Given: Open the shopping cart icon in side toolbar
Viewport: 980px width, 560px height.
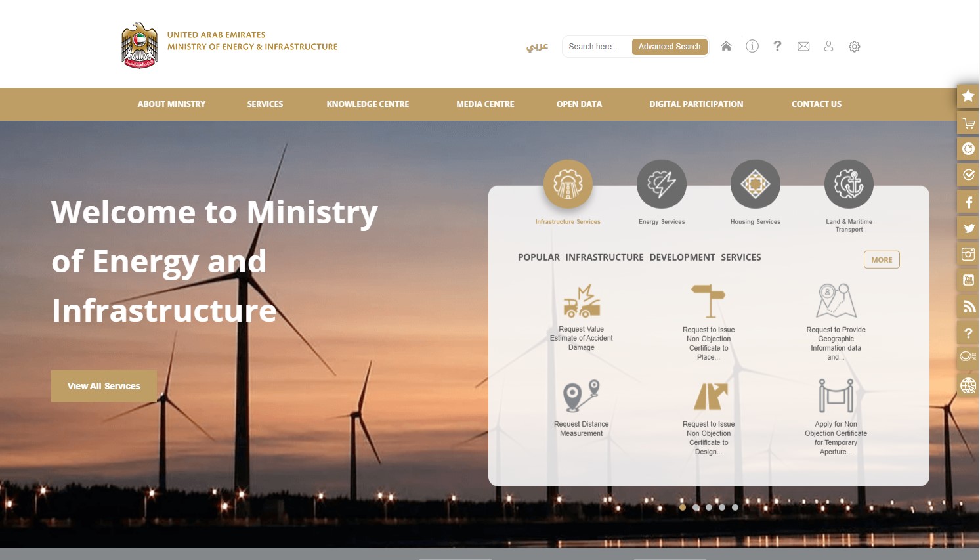Looking at the screenshot, I should point(968,123).
